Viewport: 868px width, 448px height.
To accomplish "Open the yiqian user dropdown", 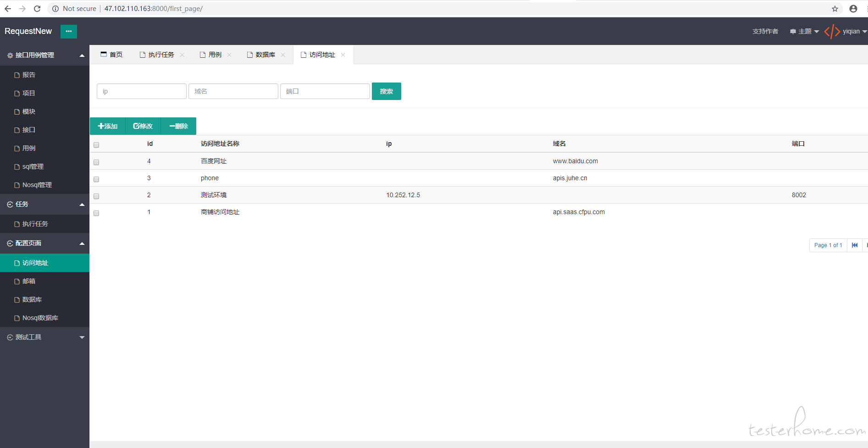I will [855, 32].
